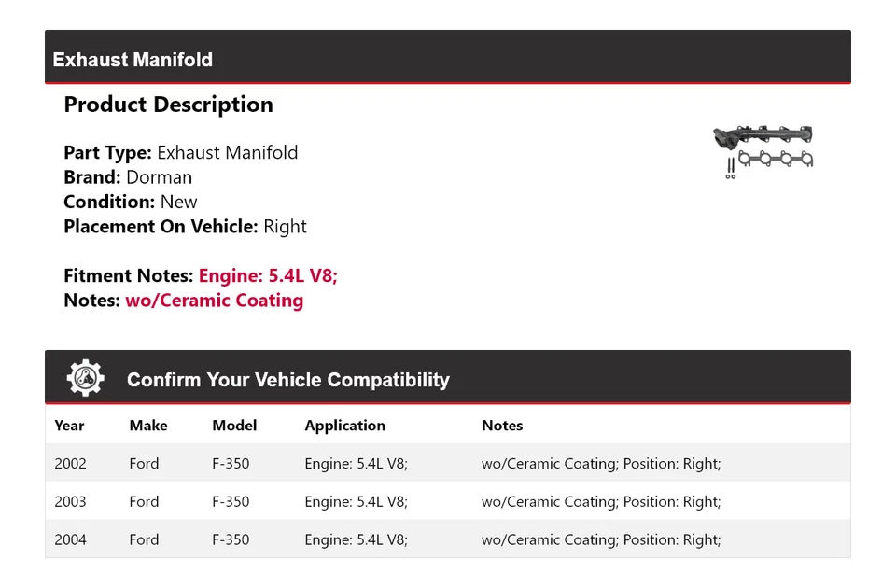
Task: Click the 2002 row ceramic coating notes cell
Action: pyautogui.click(x=601, y=464)
